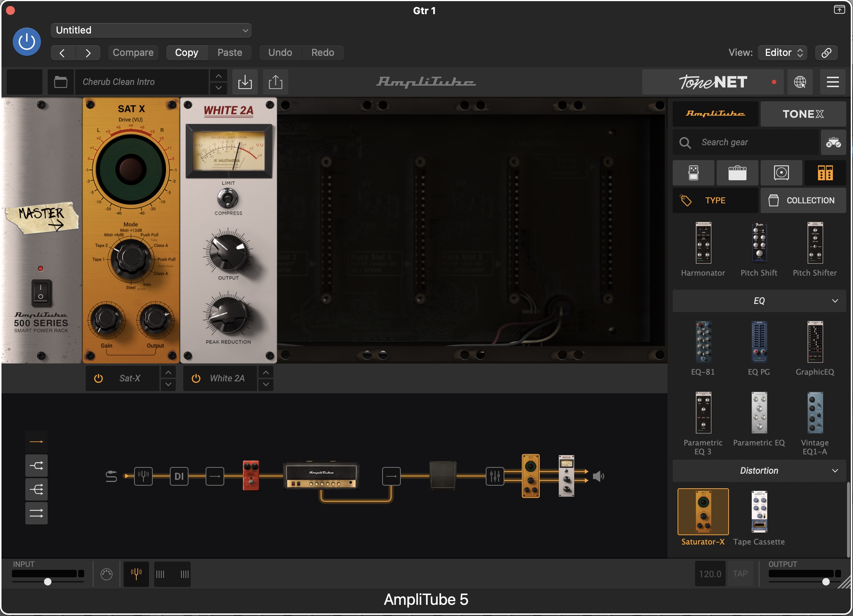Open the Untitled preset dropdown

pyautogui.click(x=151, y=30)
